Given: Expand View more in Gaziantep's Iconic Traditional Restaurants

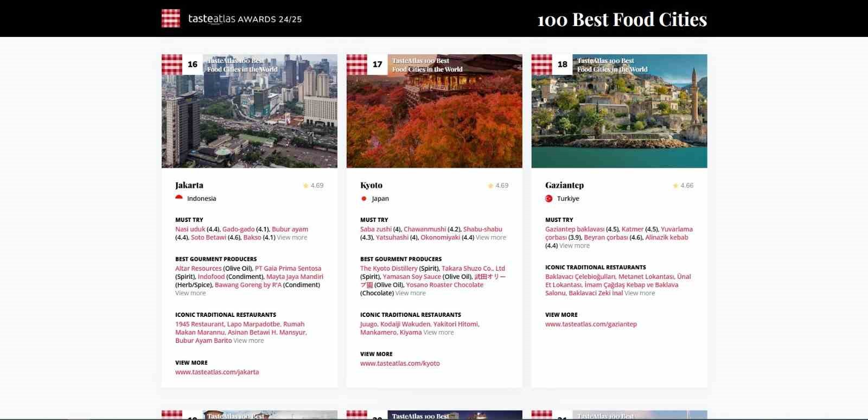Looking at the screenshot, I should tap(640, 293).
